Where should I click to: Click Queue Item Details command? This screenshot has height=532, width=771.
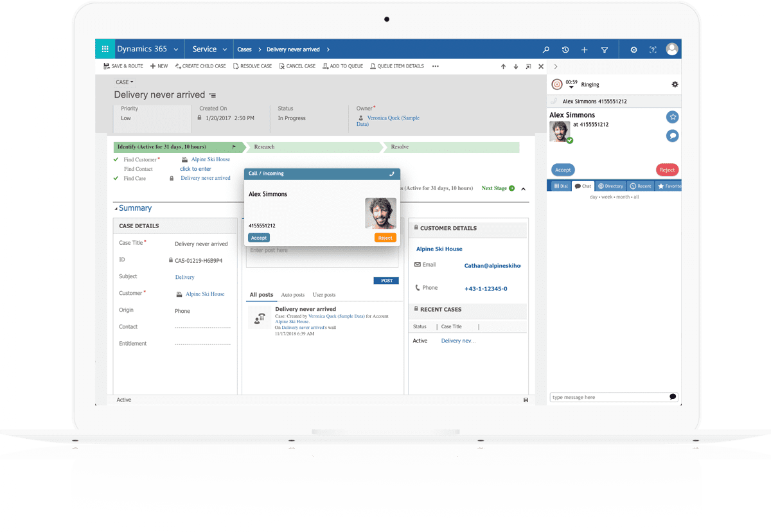(x=397, y=66)
